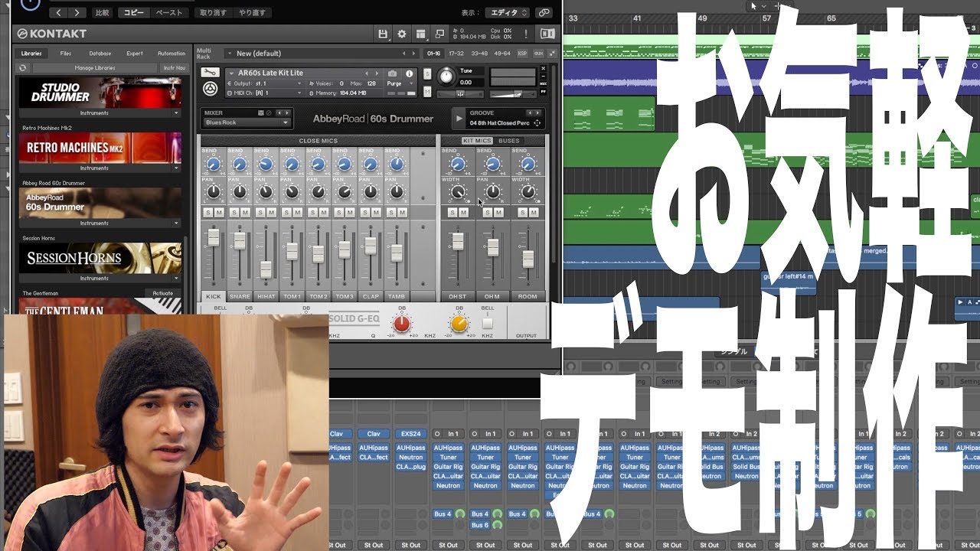The width and height of the screenshot is (980, 551).
Task: Click the 比較 (compare) button
Action: [x=102, y=13]
